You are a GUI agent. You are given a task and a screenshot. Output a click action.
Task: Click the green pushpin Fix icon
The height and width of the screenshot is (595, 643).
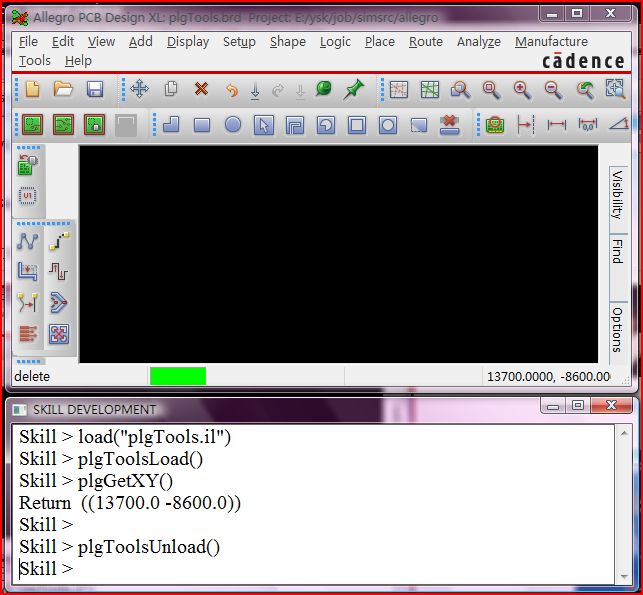tap(353, 89)
